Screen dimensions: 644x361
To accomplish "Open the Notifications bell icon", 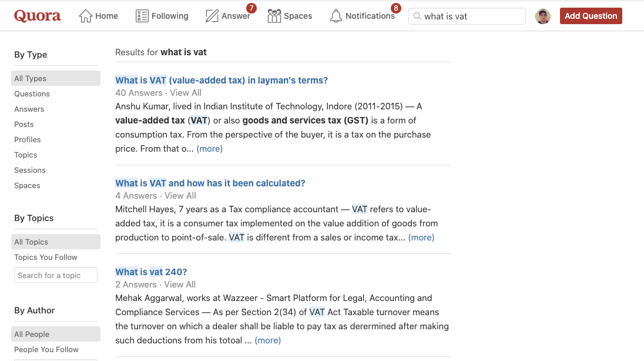I will 336,16.
